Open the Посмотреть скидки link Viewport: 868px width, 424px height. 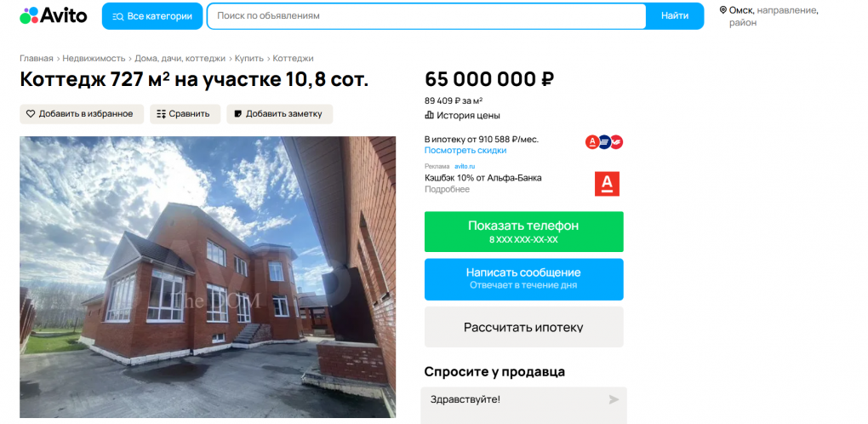465,151
